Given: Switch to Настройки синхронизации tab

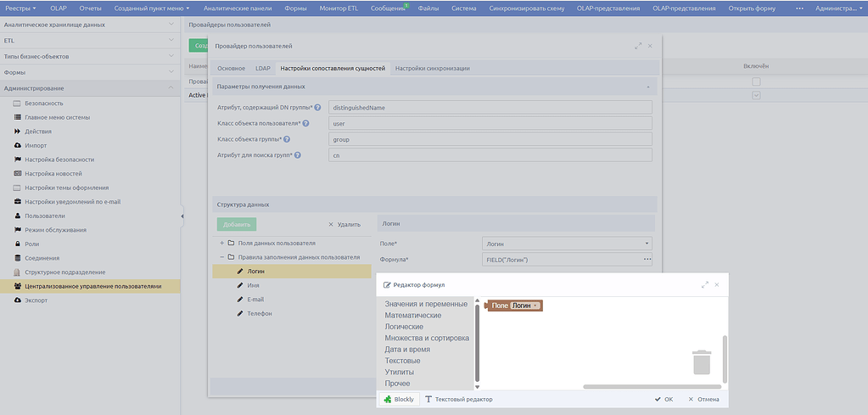Looking at the screenshot, I should coord(433,69).
